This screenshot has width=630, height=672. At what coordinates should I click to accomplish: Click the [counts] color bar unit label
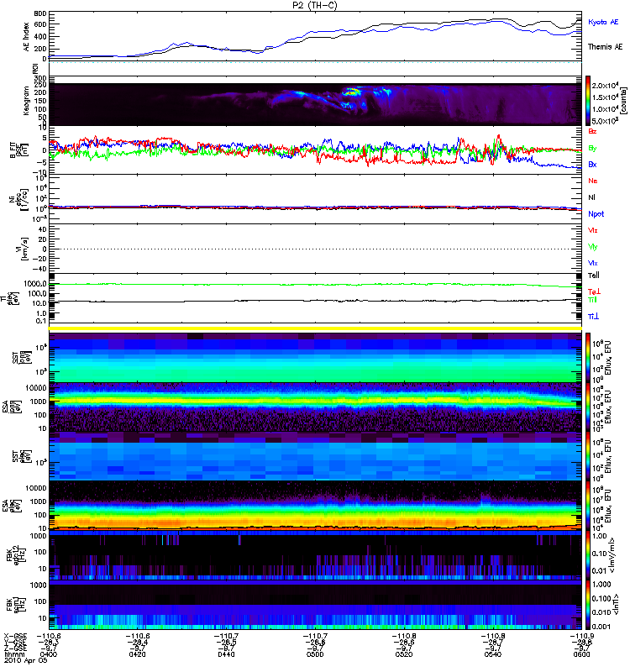click(623, 101)
